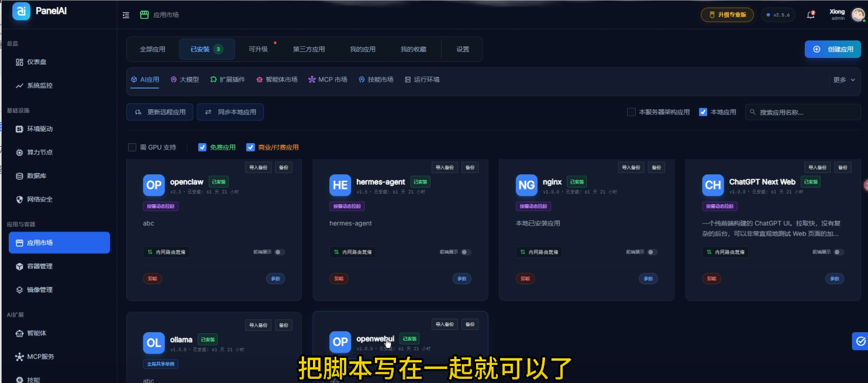Select the 已安装 tab

coord(206,49)
